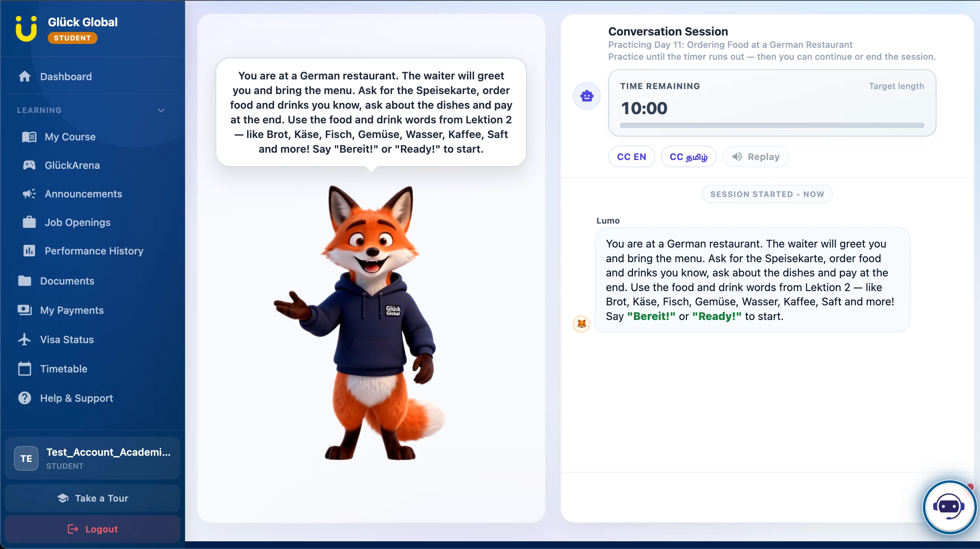
Task: Click the graduation cap icon in Take a Tour
Action: point(63,498)
